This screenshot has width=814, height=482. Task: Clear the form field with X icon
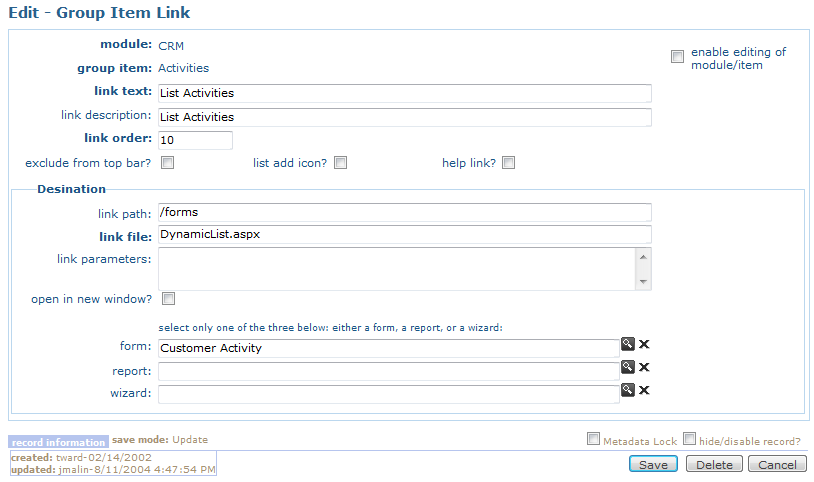(644, 344)
